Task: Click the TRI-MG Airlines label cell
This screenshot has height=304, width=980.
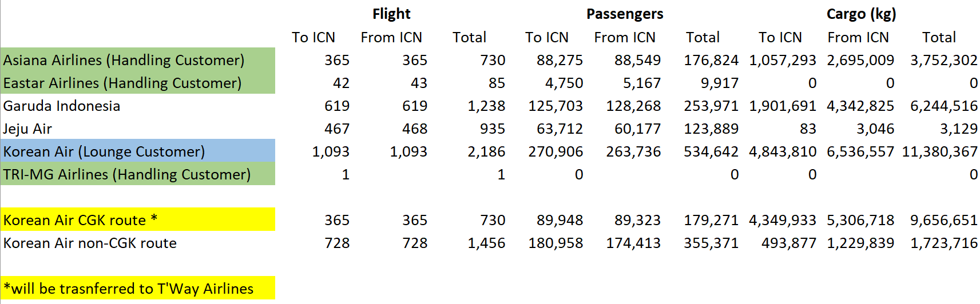Action: coord(127,174)
